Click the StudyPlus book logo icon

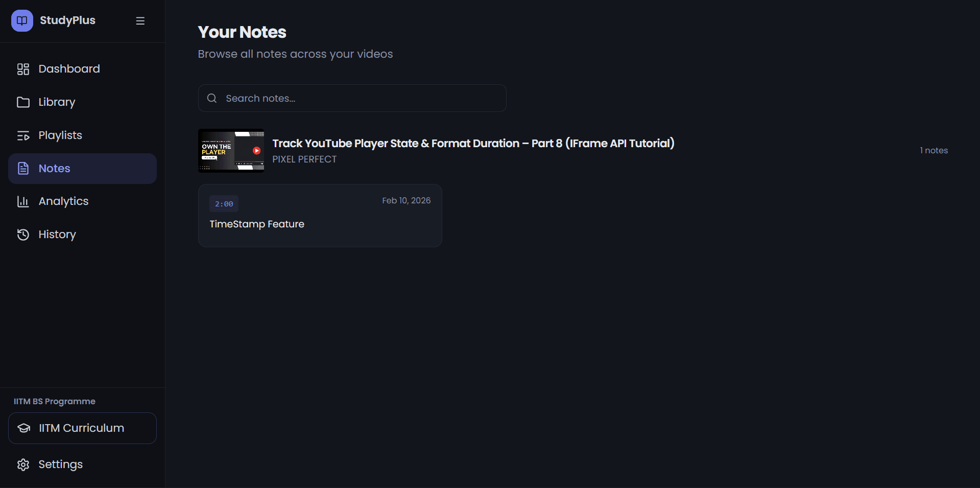click(x=22, y=21)
